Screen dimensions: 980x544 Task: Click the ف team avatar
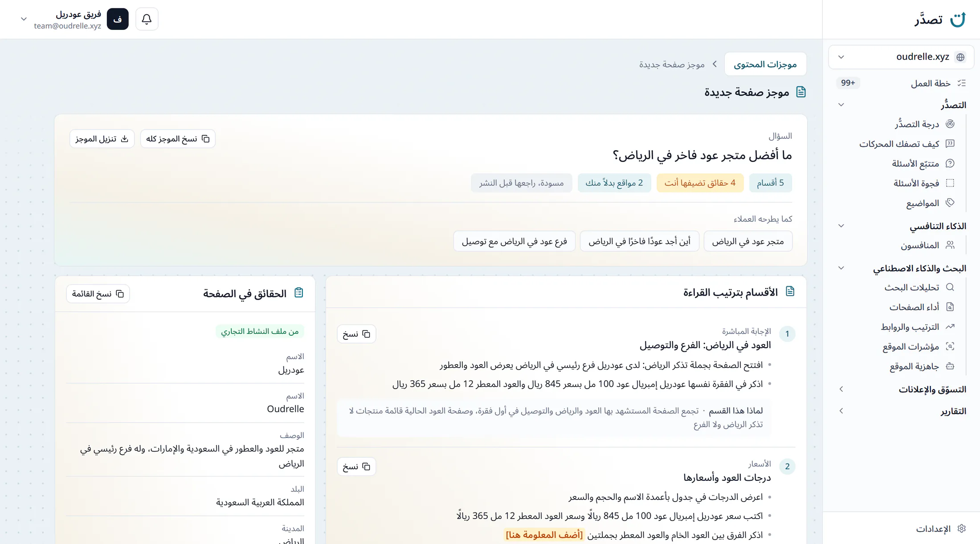pos(118,19)
